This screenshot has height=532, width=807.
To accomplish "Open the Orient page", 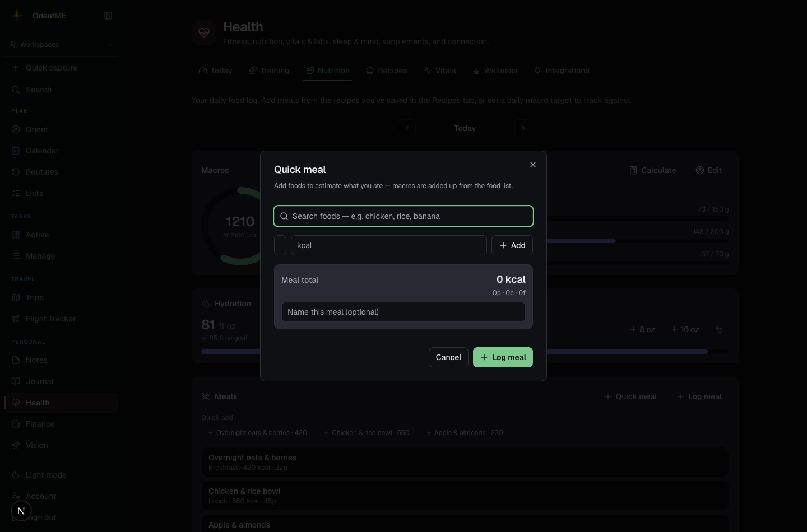I will tap(61, 129).
